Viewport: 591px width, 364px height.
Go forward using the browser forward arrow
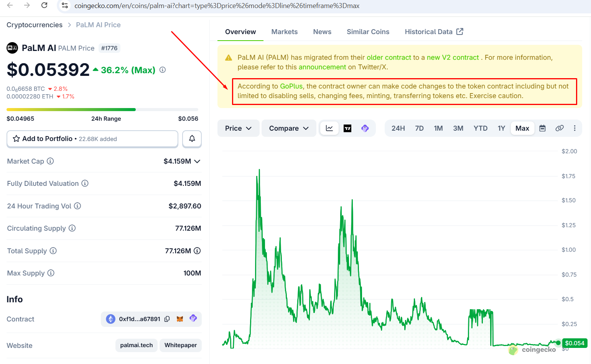27,5
